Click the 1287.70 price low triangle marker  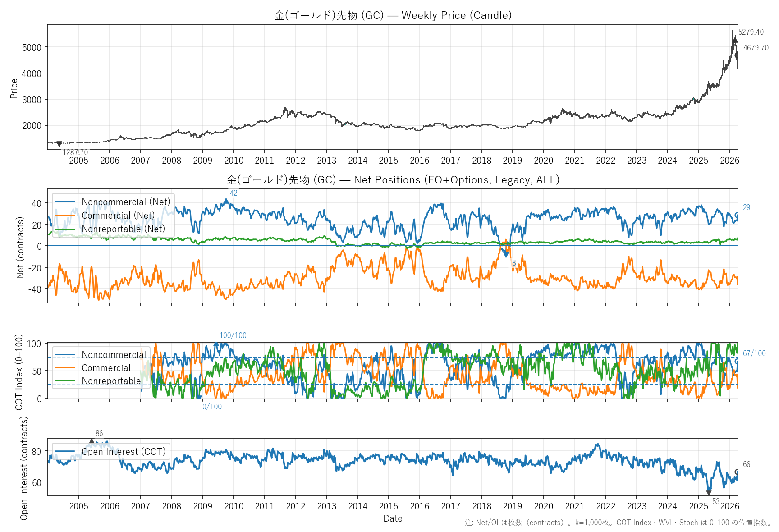click(x=59, y=144)
